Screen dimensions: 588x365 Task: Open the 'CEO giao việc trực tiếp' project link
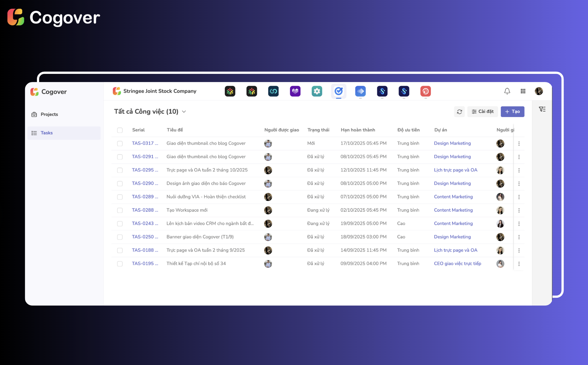pyautogui.click(x=457, y=264)
